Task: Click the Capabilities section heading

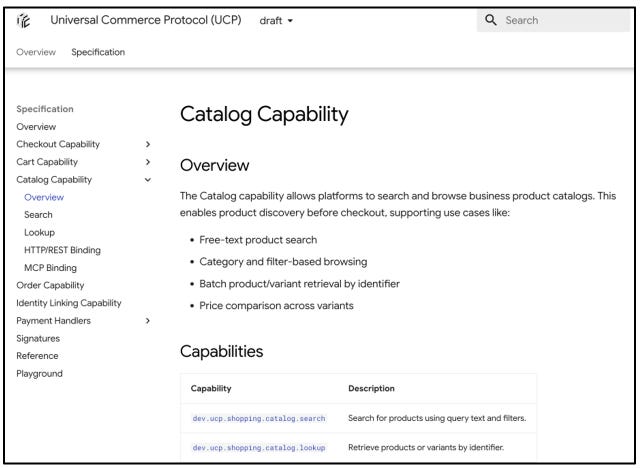Action: (222, 352)
